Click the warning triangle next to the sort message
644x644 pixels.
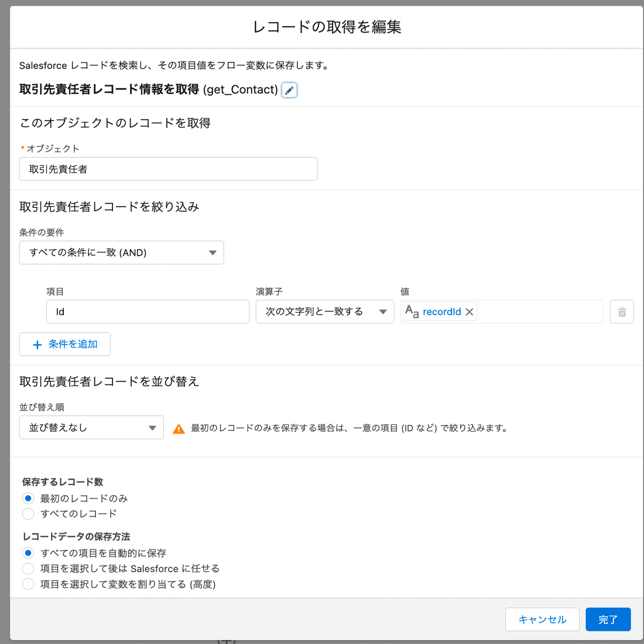[179, 427]
